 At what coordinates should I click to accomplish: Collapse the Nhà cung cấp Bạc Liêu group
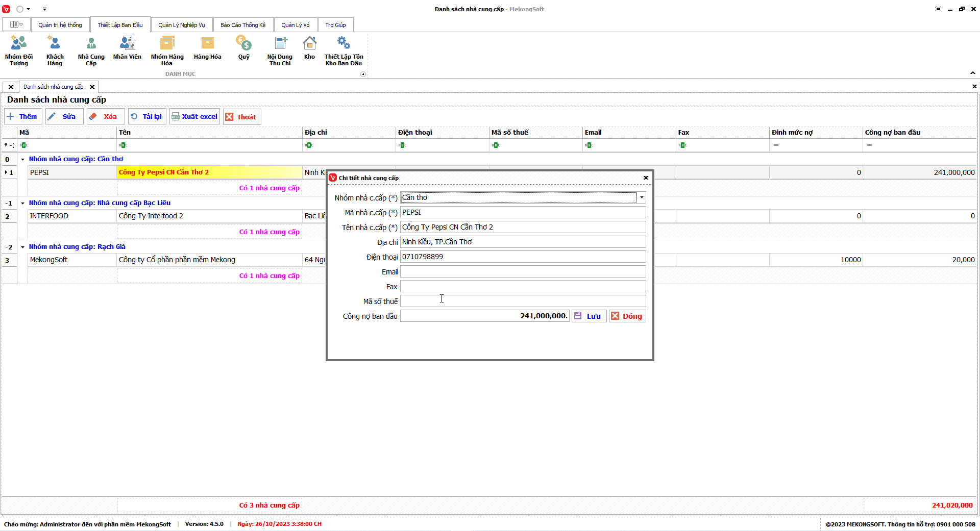point(22,203)
